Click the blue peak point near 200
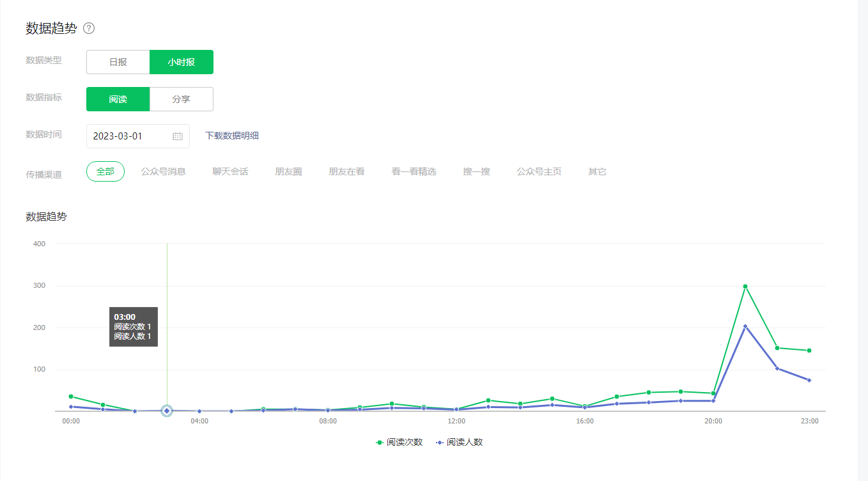The height and width of the screenshot is (481, 868). 745,326
